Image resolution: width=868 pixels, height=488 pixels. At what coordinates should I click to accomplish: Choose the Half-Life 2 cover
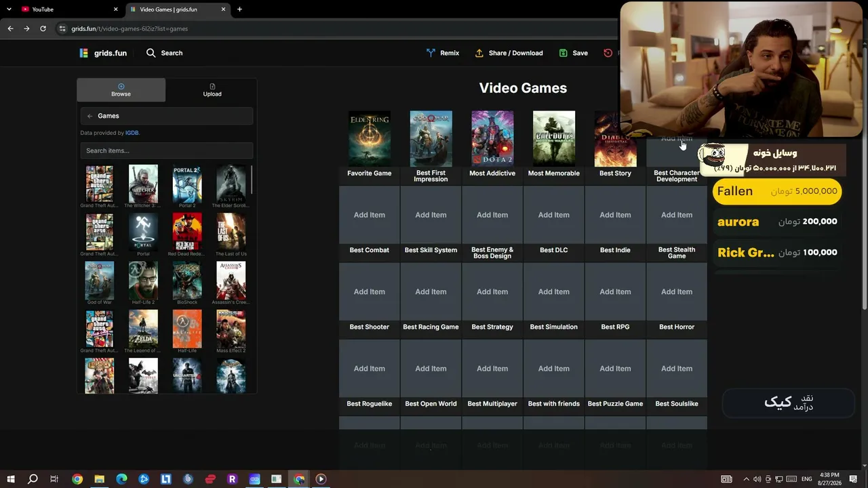tap(143, 281)
